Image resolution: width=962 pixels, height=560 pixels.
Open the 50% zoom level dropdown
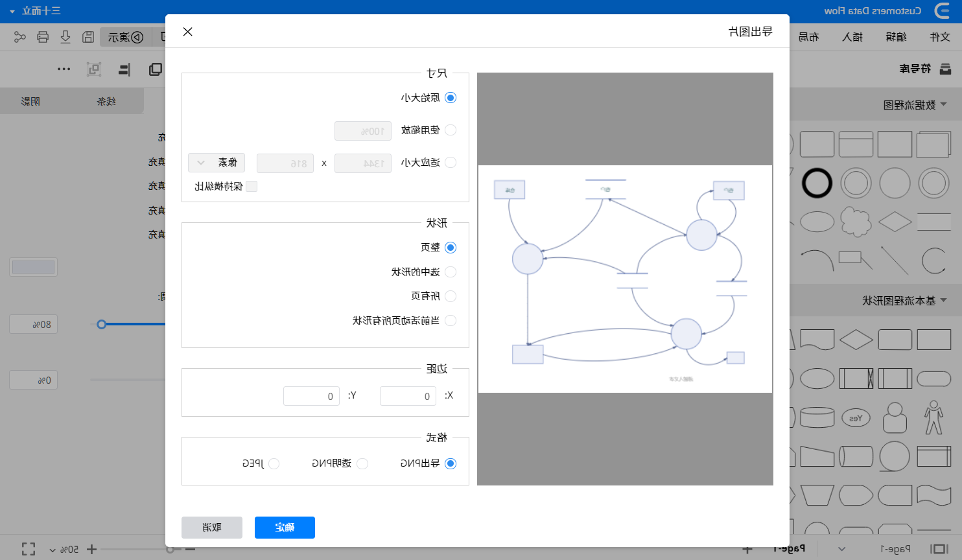65,550
